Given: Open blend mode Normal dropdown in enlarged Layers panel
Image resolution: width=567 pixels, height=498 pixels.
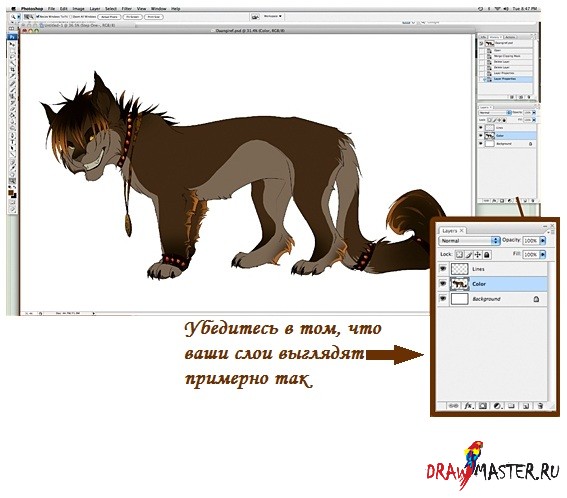Looking at the screenshot, I should click(469, 241).
